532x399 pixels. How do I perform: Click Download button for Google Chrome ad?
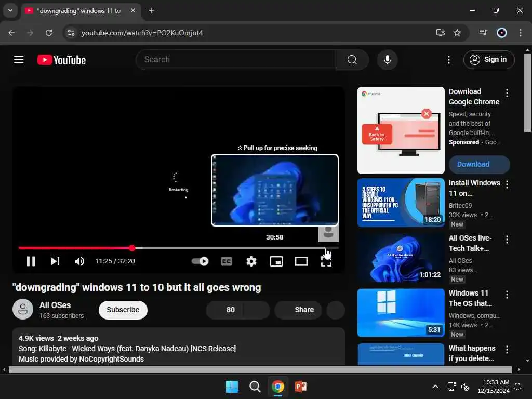point(479,164)
